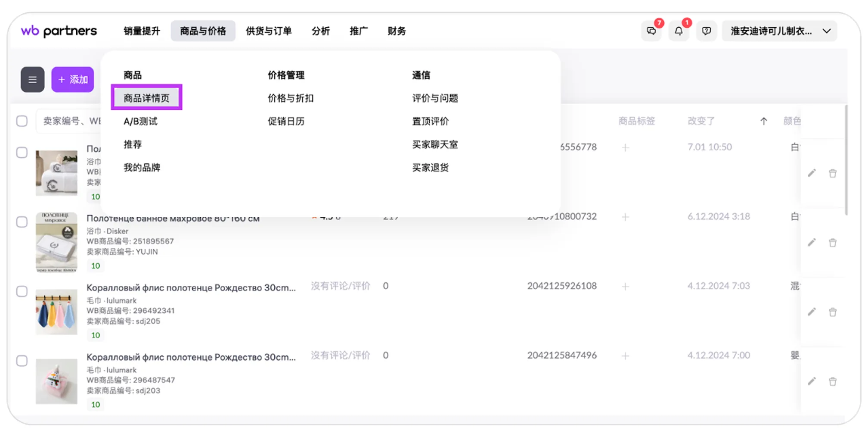The height and width of the screenshot is (437, 868).
Task: Click the trash icon for sdj203 product
Action: pos(833,381)
